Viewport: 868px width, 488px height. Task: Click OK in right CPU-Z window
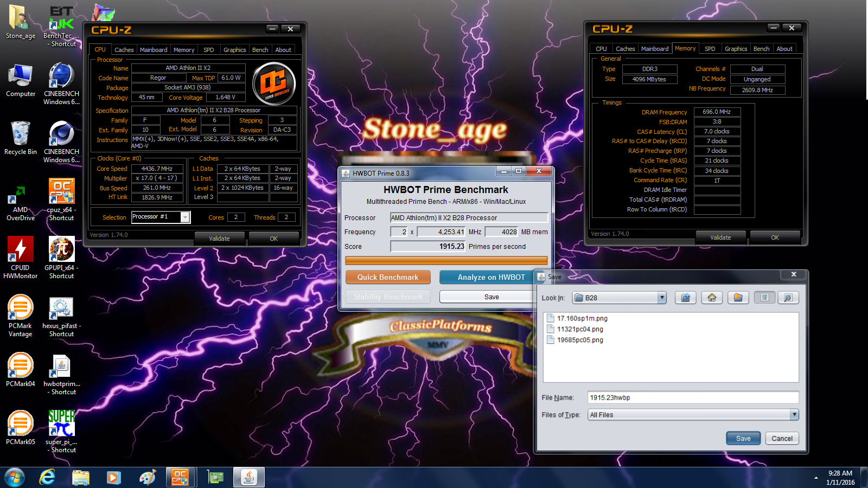pyautogui.click(x=775, y=237)
